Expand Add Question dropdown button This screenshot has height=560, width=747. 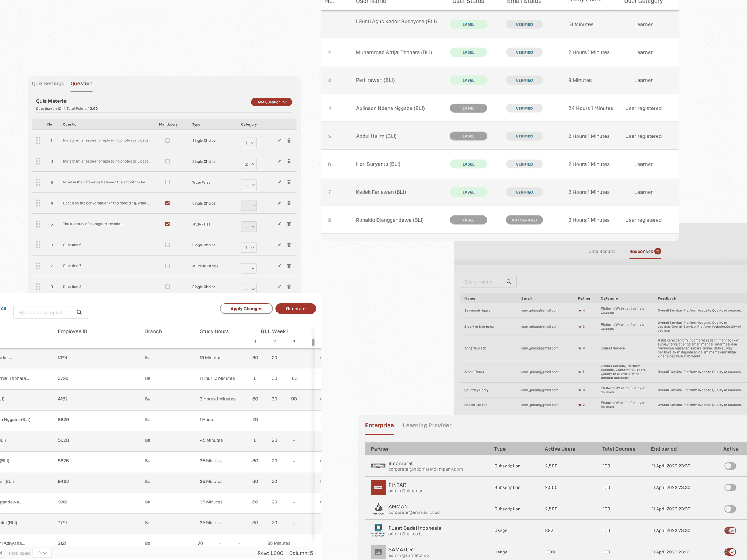point(271,102)
